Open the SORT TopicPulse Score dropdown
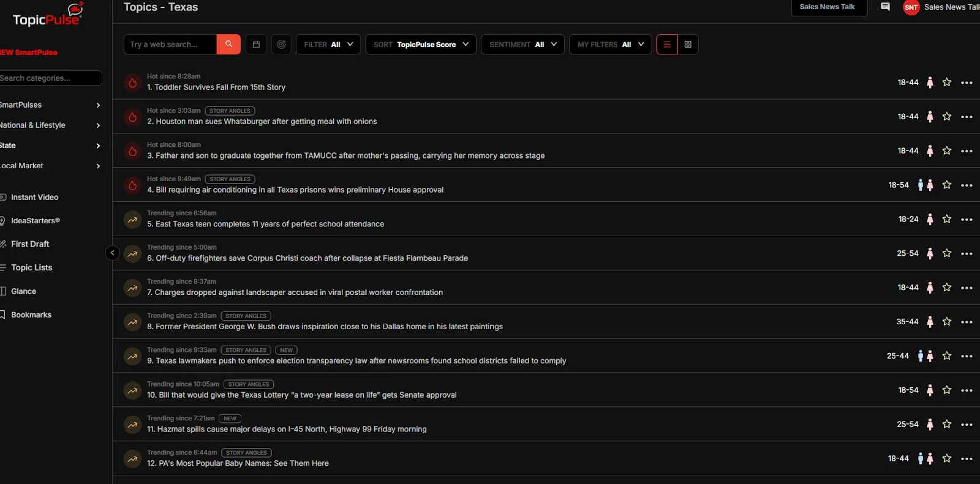 421,44
